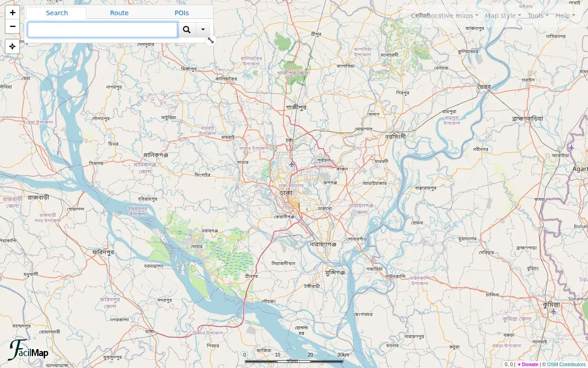Zoom in with the plus button
Viewport: 588px width, 368px height.
point(12,13)
